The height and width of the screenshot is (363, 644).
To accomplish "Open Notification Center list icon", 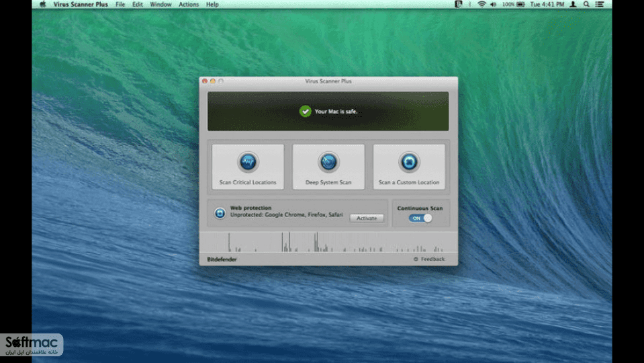I will [x=600, y=4].
